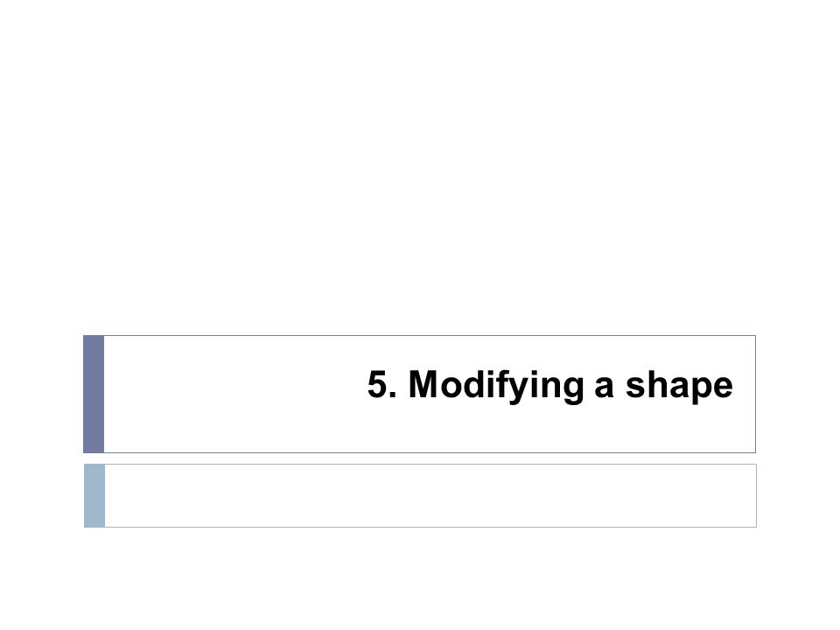This screenshot has height=630, width=840.
Task: Click the right white margin beside title box
Action: point(798,395)
